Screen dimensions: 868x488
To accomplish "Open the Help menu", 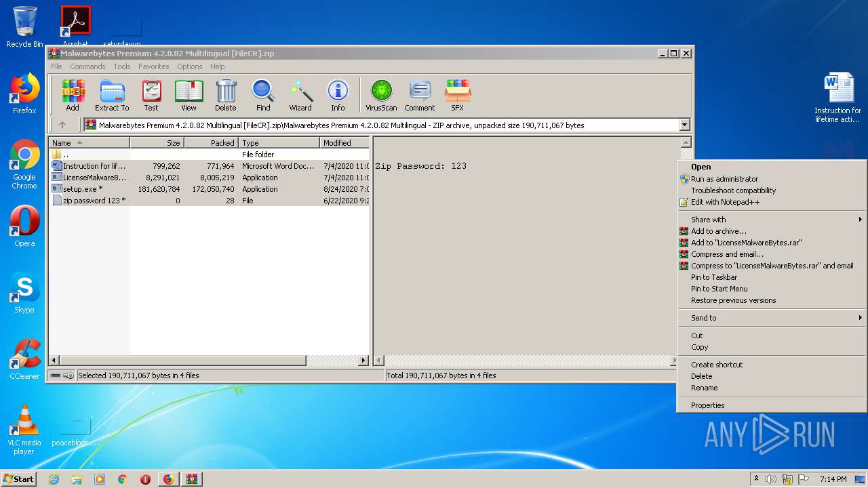I will coord(217,66).
